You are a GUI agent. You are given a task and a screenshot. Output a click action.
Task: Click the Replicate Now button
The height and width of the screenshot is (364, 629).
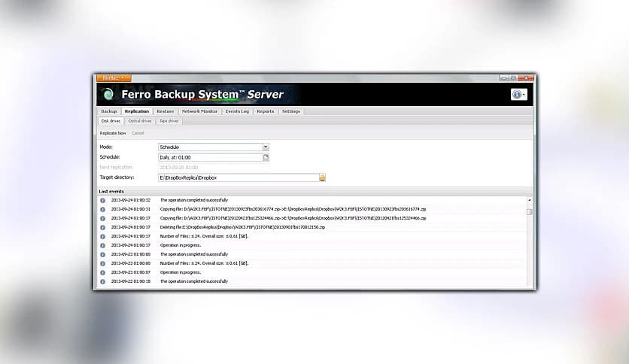click(x=113, y=133)
